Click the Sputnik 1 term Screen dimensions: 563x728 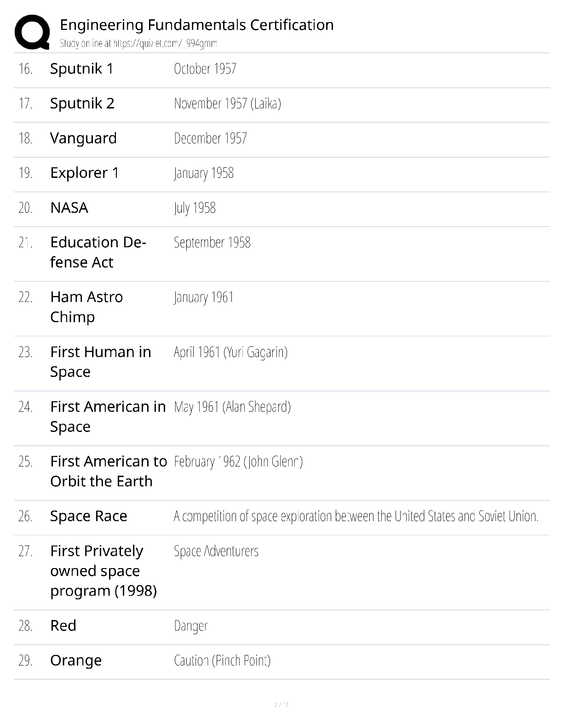click(x=81, y=68)
